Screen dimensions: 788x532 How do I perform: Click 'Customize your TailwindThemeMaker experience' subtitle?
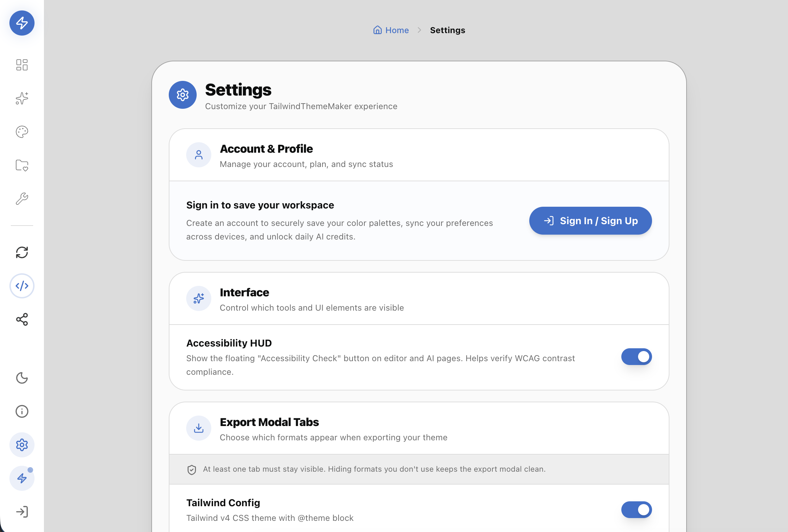tap(301, 106)
